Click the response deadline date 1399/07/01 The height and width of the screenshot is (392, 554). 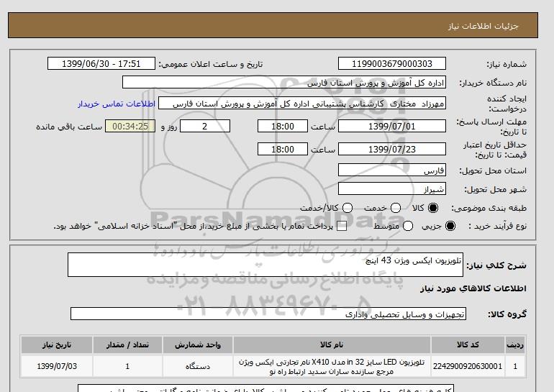pos(392,126)
